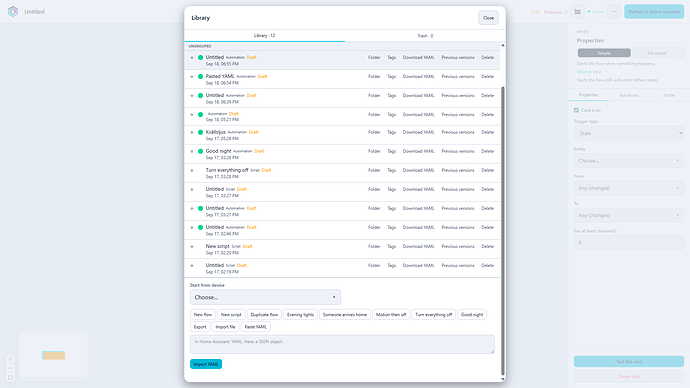Click the Library dialog vertical scrollbar
The height and width of the screenshot is (388, 690).
tap(503, 231)
